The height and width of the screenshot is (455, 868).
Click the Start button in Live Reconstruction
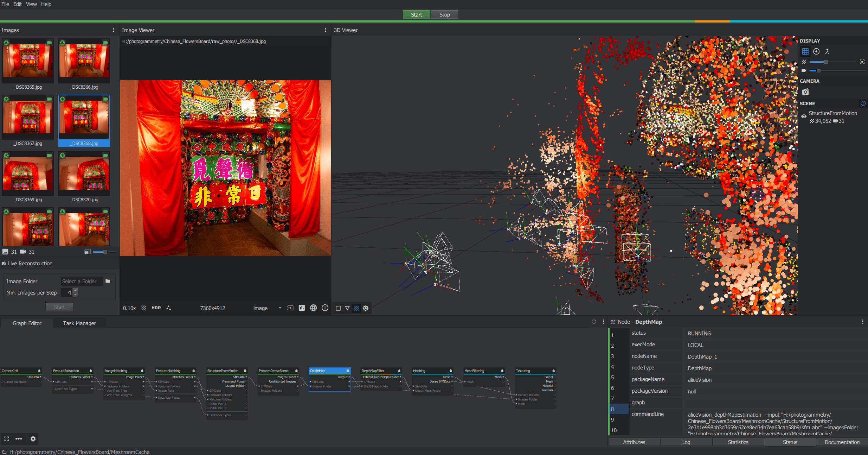click(57, 306)
